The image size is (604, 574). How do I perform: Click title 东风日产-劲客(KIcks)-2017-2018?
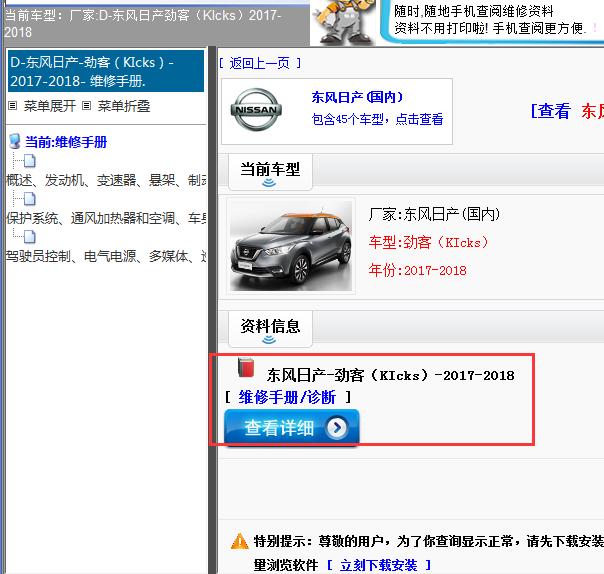pos(390,375)
